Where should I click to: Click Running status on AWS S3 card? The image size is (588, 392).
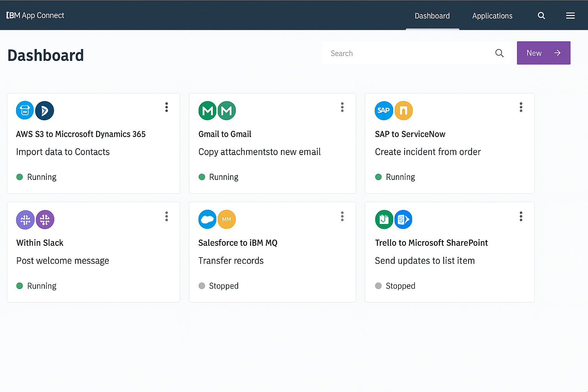coord(36,177)
